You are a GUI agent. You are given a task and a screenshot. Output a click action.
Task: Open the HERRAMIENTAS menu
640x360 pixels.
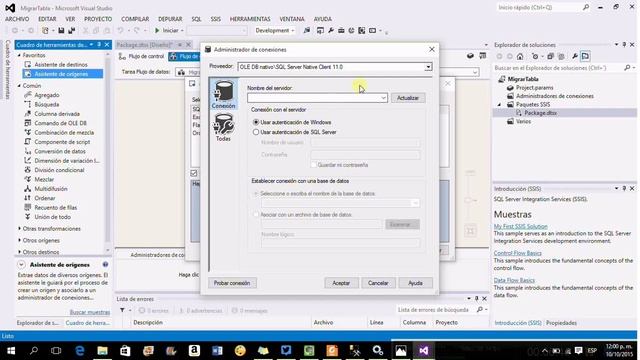(x=250, y=19)
